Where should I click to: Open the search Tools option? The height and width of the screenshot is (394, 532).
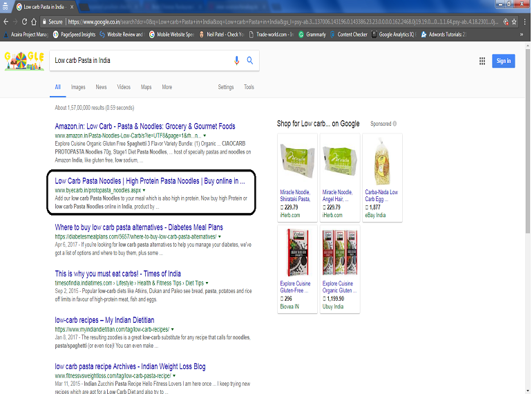249,87
